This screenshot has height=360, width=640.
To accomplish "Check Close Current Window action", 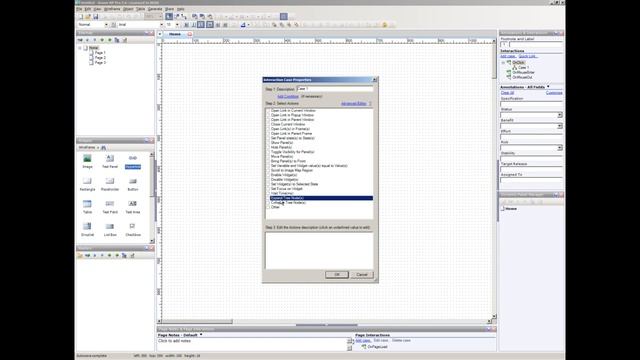I will (x=268, y=124).
